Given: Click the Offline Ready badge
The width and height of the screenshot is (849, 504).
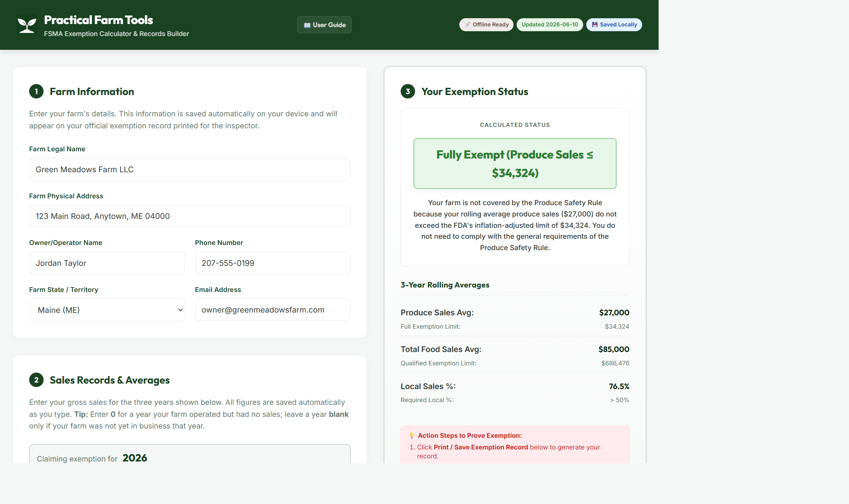Looking at the screenshot, I should [486, 25].
